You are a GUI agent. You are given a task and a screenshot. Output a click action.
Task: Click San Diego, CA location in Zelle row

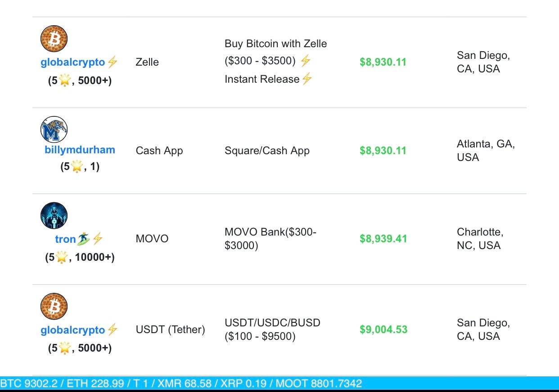pyautogui.click(x=483, y=62)
